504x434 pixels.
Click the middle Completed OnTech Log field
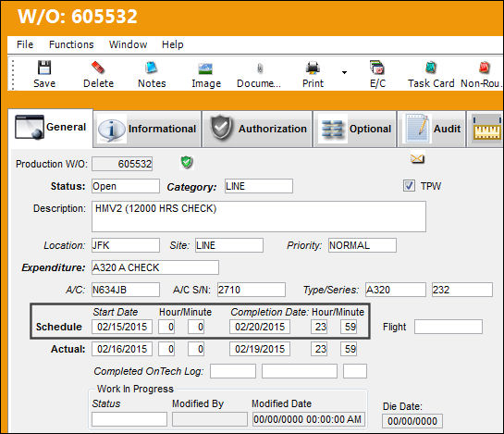click(300, 371)
